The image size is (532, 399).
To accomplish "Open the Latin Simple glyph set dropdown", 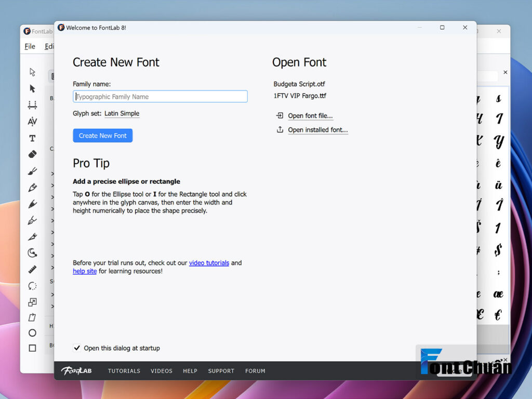I will 122,113.
